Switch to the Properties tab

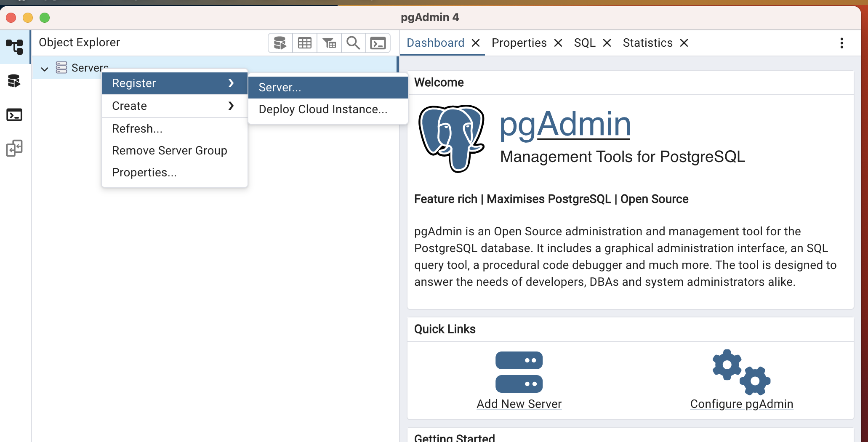coord(519,43)
